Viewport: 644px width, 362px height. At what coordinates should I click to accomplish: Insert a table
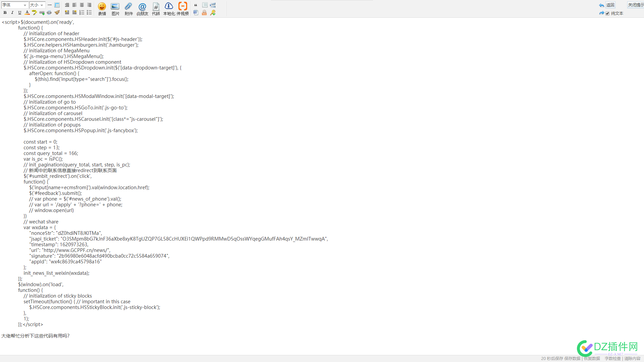(x=57, y=5)
